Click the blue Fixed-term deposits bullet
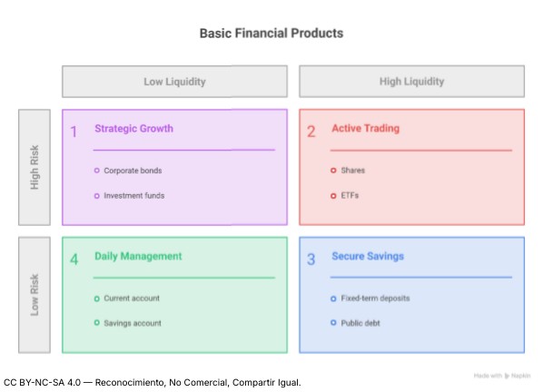The height and width of the screenshot is (392, 543). 333,299
